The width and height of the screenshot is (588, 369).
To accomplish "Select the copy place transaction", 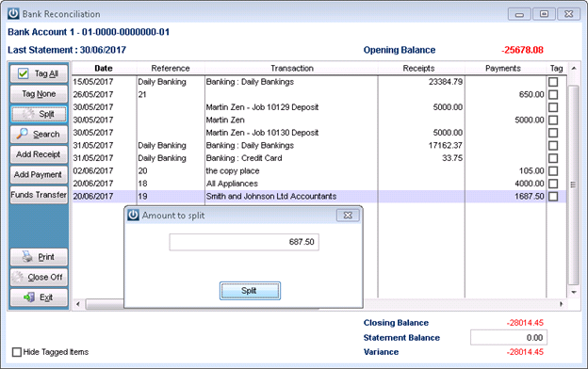I will (233, 170).
